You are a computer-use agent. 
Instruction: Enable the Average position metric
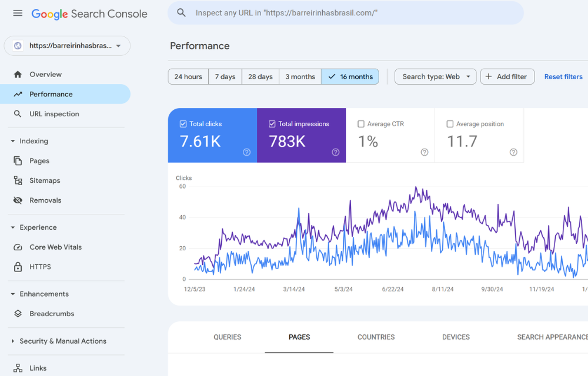click(451, 124)
